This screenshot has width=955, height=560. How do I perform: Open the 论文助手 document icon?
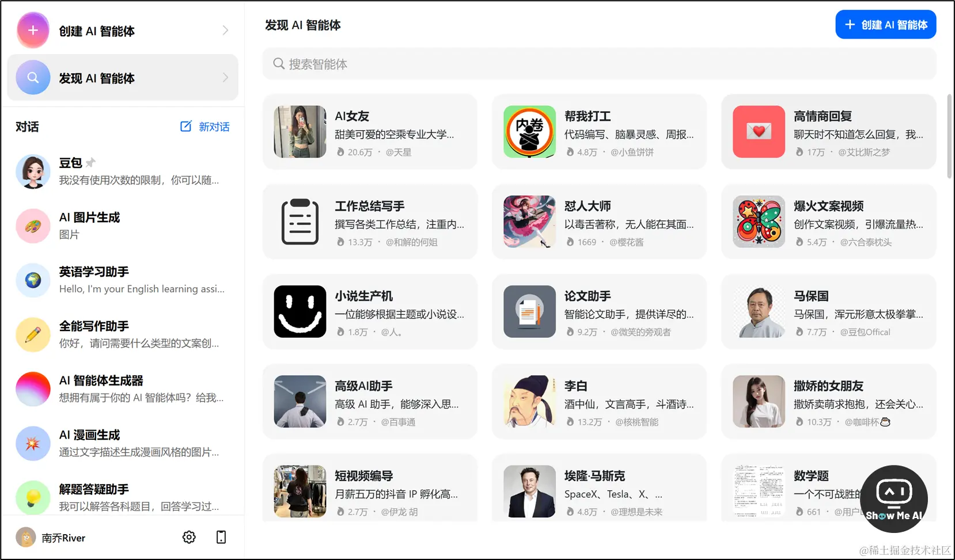pos(529,311)
